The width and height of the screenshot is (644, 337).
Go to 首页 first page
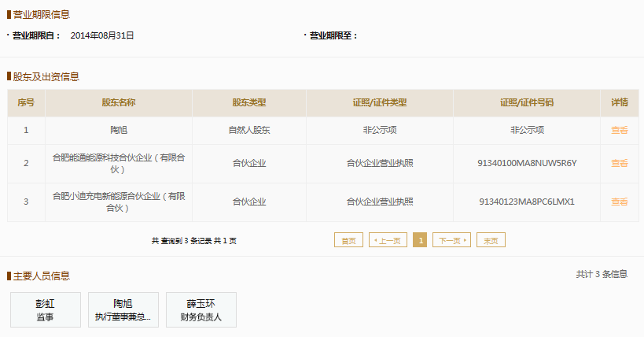click(x=348, y=240)
